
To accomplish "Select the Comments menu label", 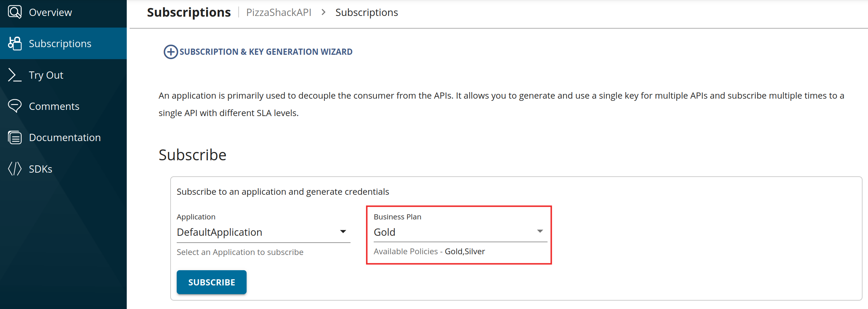I will pos(54,106).
